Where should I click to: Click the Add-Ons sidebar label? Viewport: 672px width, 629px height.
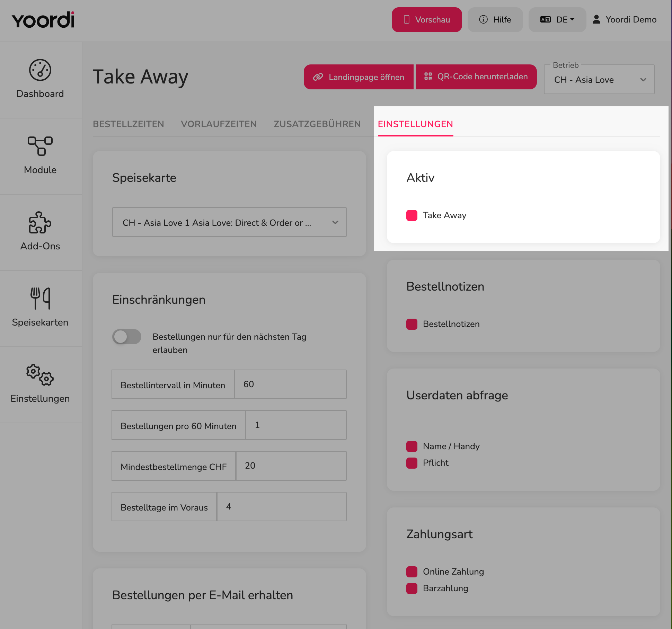point(40,246)
